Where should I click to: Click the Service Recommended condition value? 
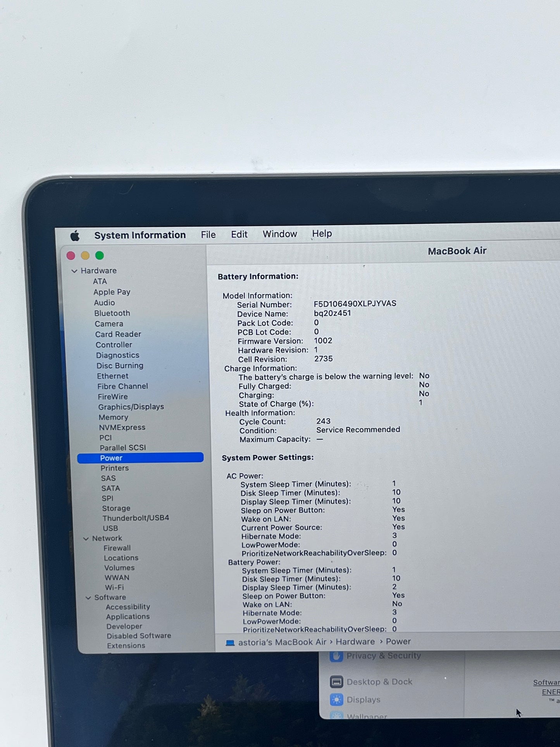(x=358, y=430)
